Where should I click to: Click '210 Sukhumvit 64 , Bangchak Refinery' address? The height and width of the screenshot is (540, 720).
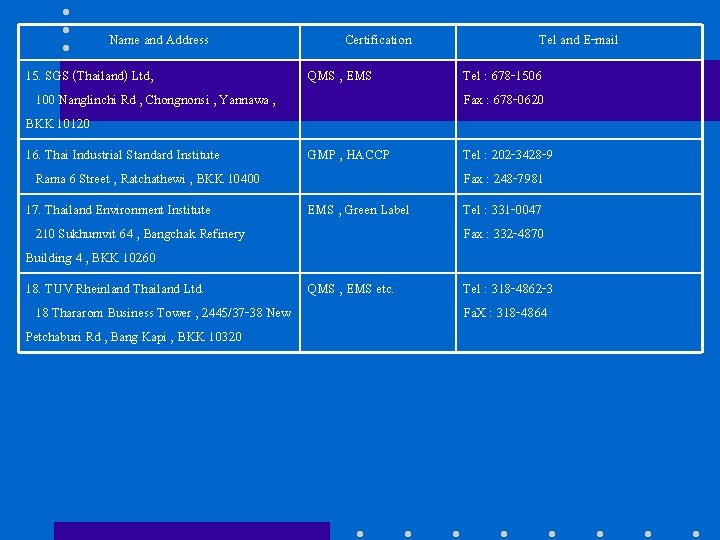pos(140,234)
